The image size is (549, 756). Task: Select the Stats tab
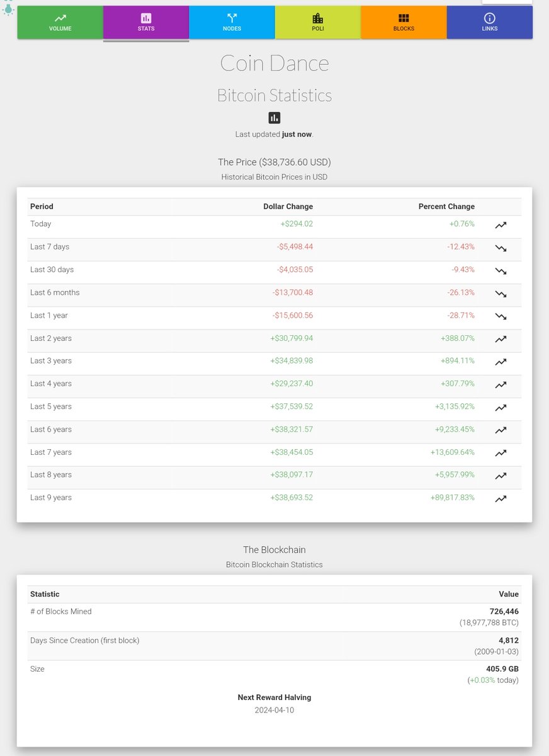[x=146, y=23]
